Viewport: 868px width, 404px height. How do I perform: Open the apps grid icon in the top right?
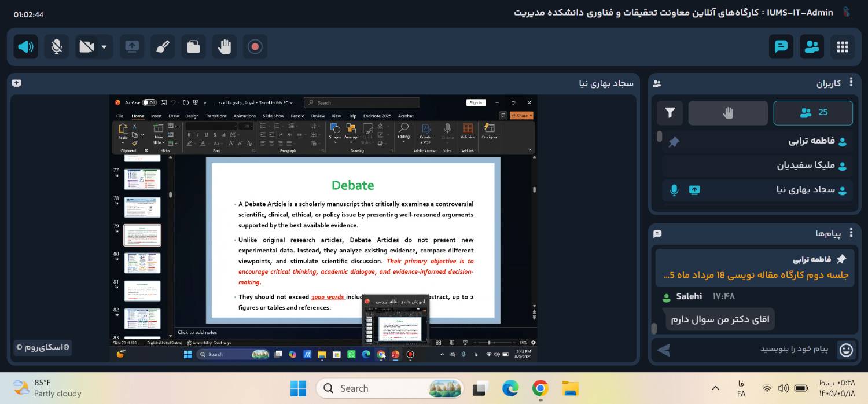point(843,47)
